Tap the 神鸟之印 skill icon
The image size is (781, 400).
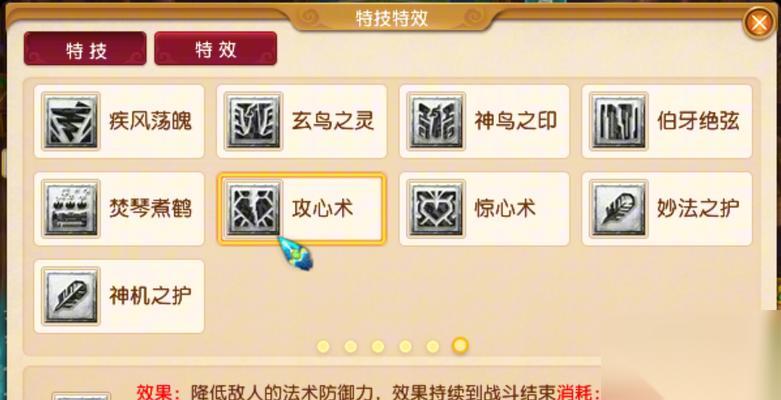point(436,121)
